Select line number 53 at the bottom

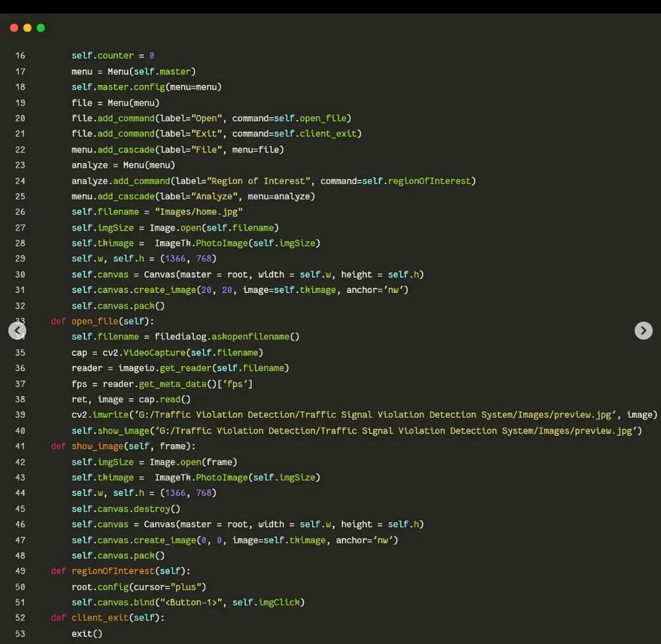pyautogui.click(x=20, y=633)
